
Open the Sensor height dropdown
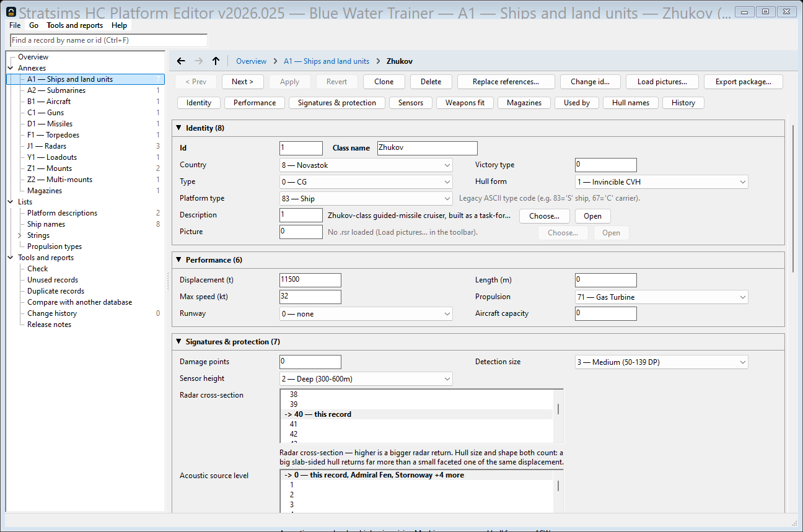(x=366, y=379)
